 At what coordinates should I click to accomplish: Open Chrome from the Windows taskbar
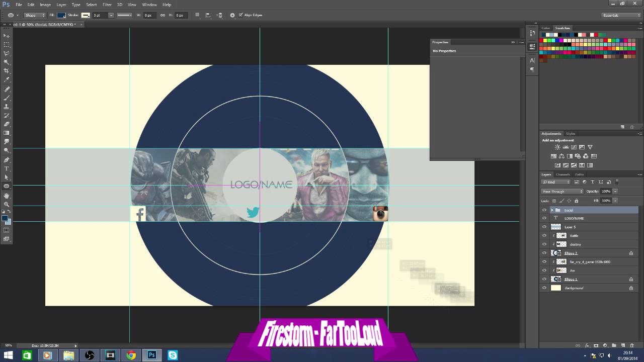[x=131, y=355]
